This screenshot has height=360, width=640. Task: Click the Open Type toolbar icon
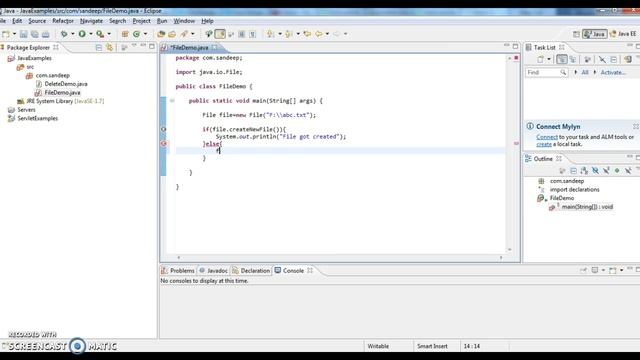[x=161, y=34]
